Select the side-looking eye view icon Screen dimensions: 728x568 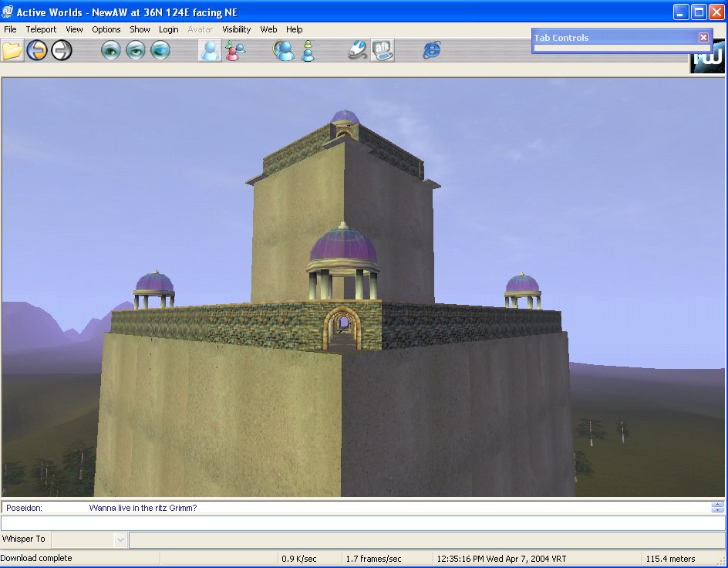pos(160,51)
